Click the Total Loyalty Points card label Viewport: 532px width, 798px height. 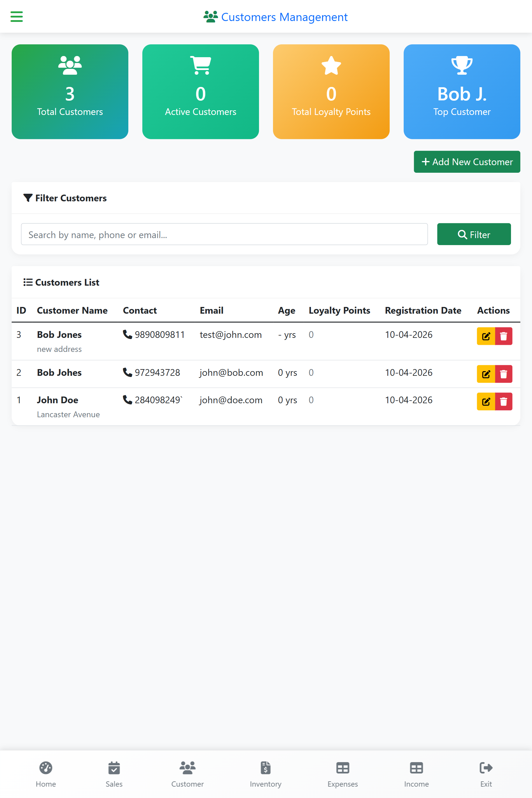(x=331, y=112)
